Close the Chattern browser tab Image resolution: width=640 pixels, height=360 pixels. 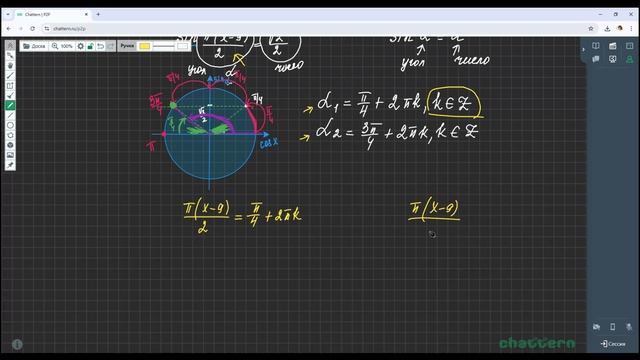point(86,14)
